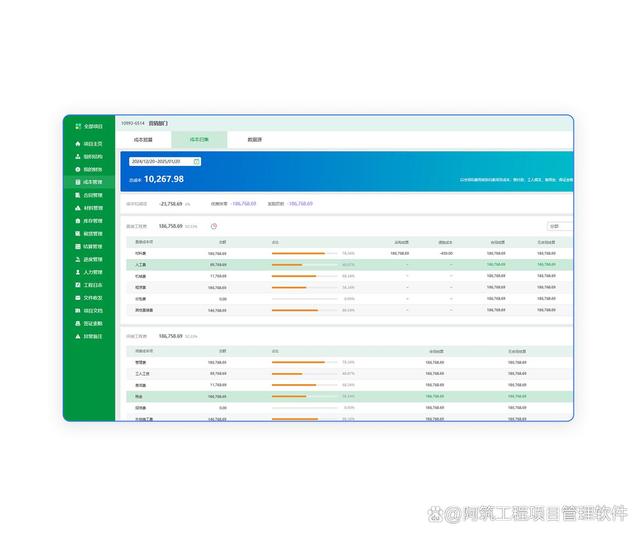Click the -400.00 cell in 材料费 row

click(446, 254)
